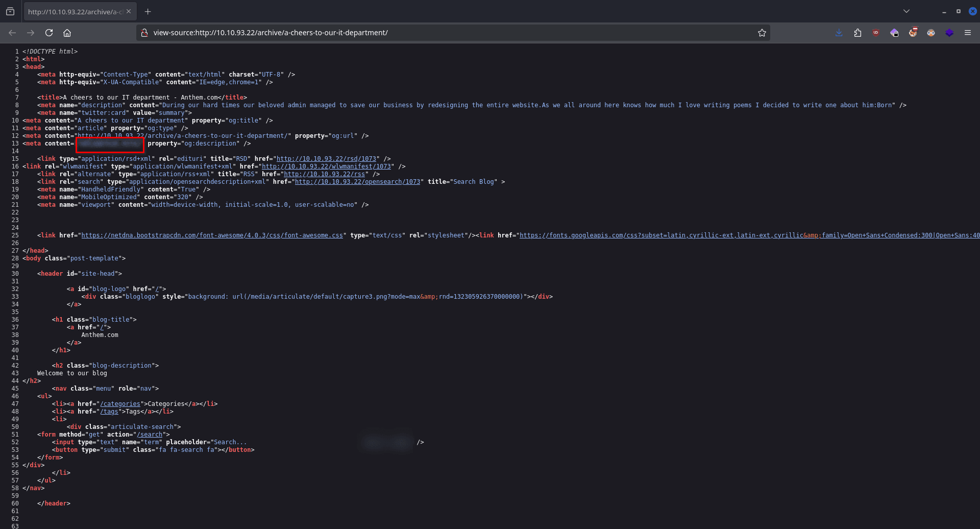This screenshot has height=529, width=980.
Task: Open the uBlock Origin extension
Action: tap(876, 33)
